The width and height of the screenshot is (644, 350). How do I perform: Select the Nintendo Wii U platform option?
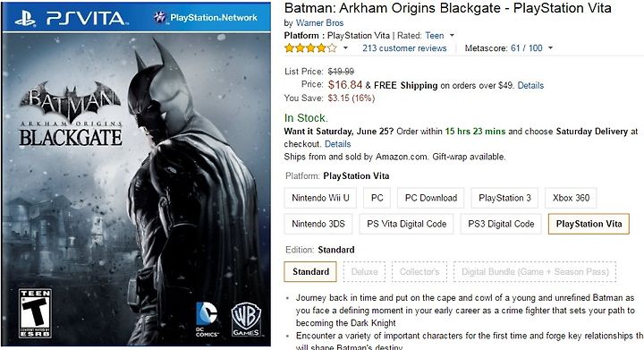[320, 198]
